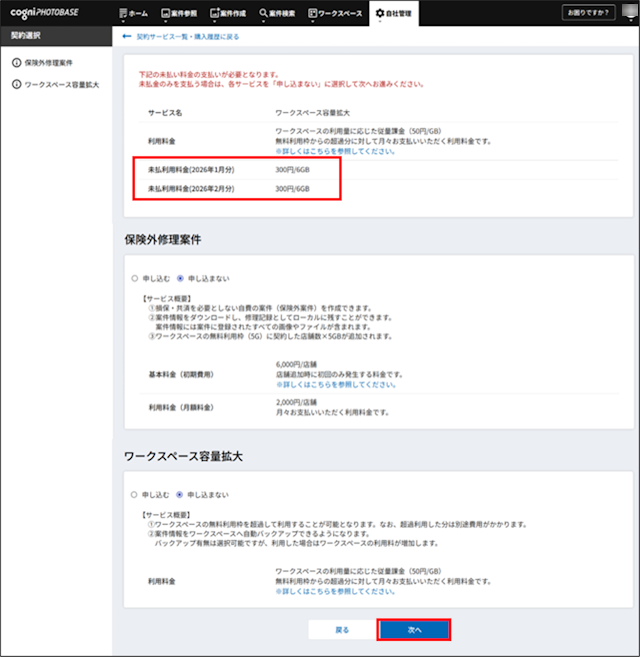Expand the 案件作成 menu
Viewport: 640px width, 657px height.
click(x=228, y=13)
